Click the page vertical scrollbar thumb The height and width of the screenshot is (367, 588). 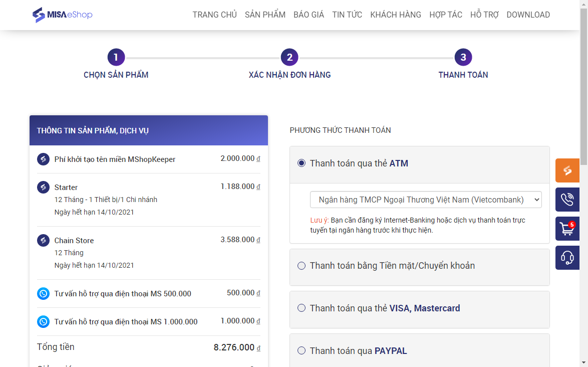[584, 86]
